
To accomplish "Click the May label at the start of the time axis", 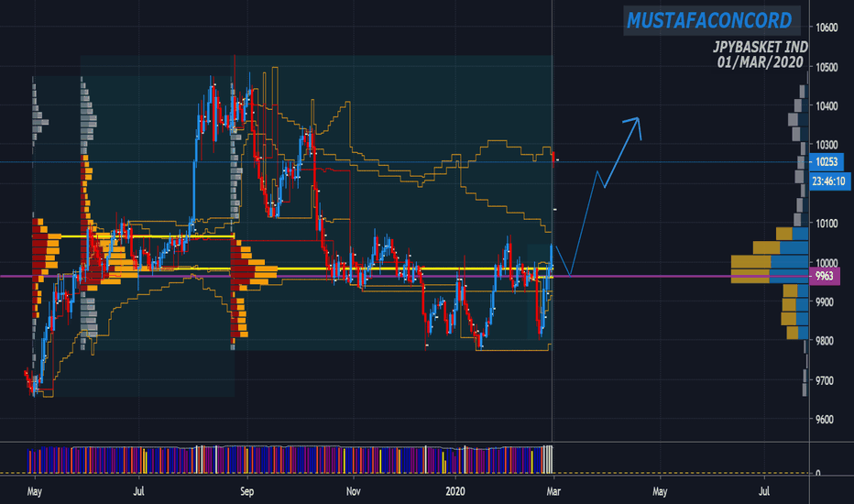I will point(34,491).
